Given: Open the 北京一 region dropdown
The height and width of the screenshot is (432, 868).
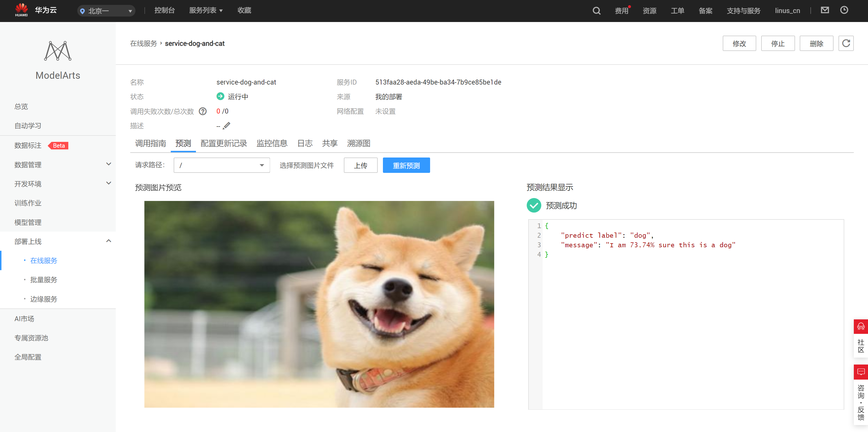Looking at the screenshot, I should 106,11.
